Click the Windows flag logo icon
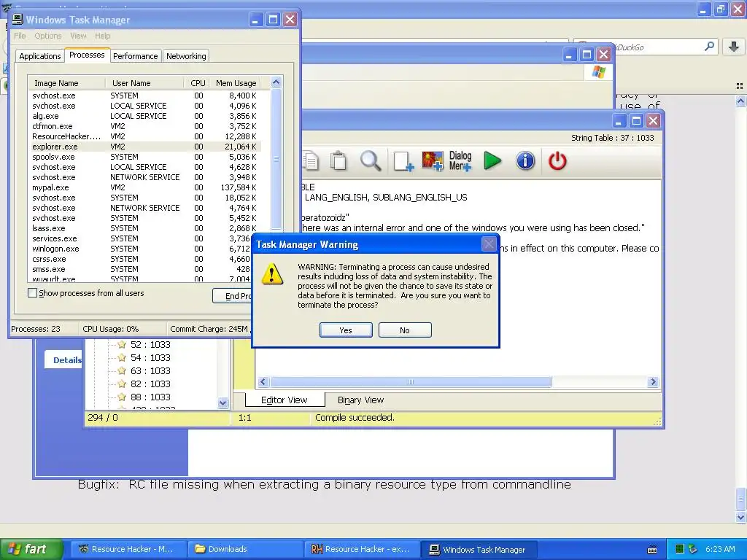Screen dimensions: 747x560 [599, 72]
